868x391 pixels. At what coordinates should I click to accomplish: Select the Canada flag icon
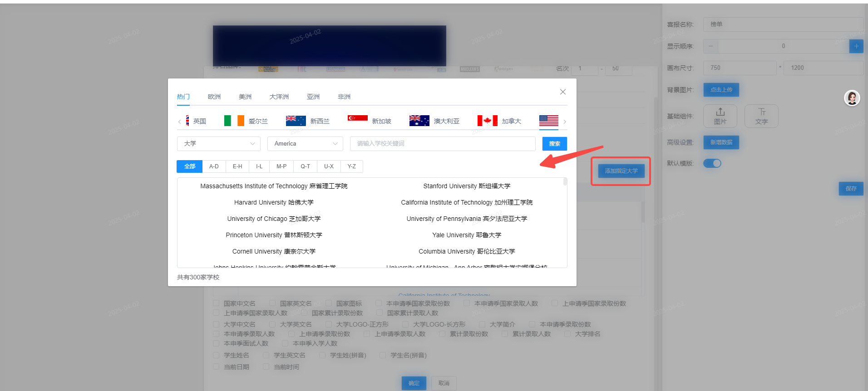(x=487, y=120)
